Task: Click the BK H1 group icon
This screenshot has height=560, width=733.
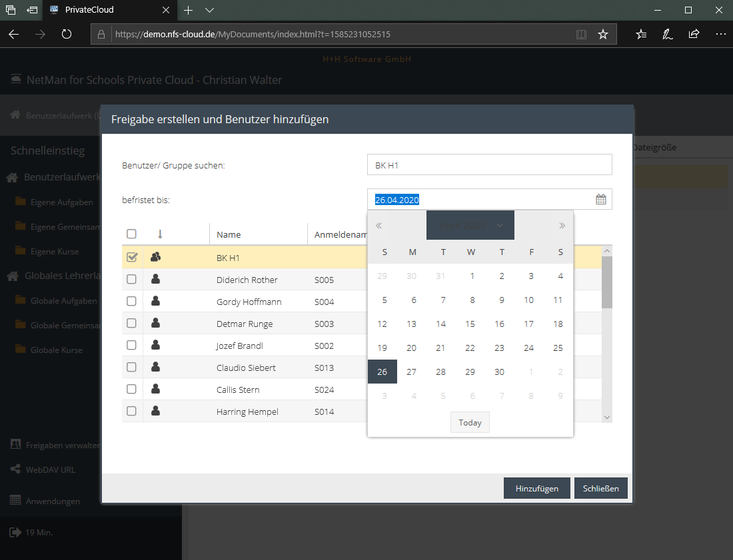Action: pyautogui.click(x=156, y=257)
